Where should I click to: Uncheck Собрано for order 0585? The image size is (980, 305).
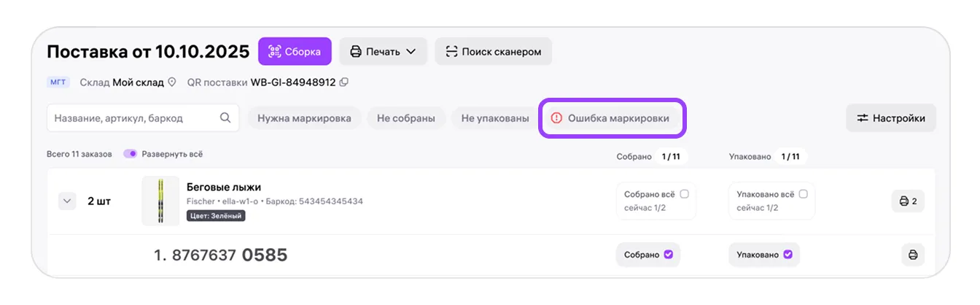[x=667, y=255]
